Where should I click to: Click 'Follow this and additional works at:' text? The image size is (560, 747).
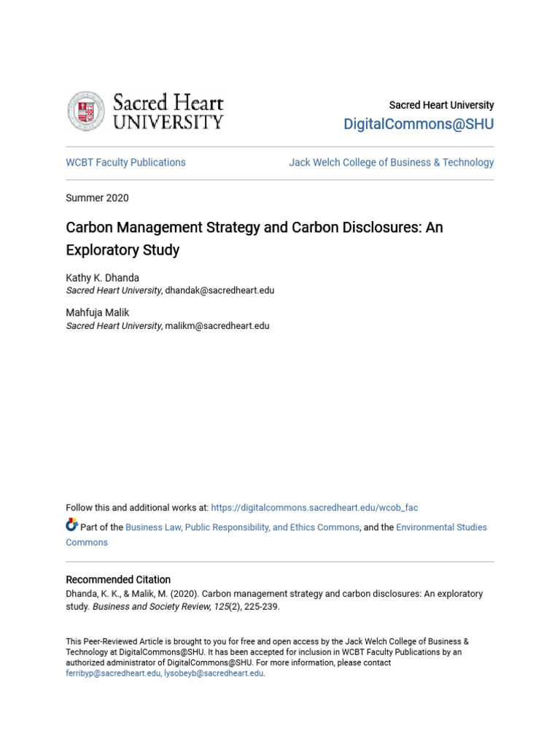point(137,508)
